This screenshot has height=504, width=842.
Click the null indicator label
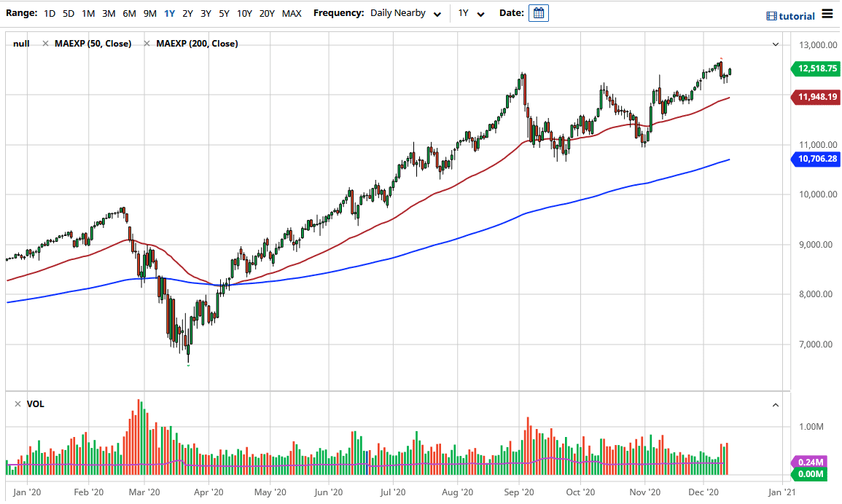(x=21, y=43)
